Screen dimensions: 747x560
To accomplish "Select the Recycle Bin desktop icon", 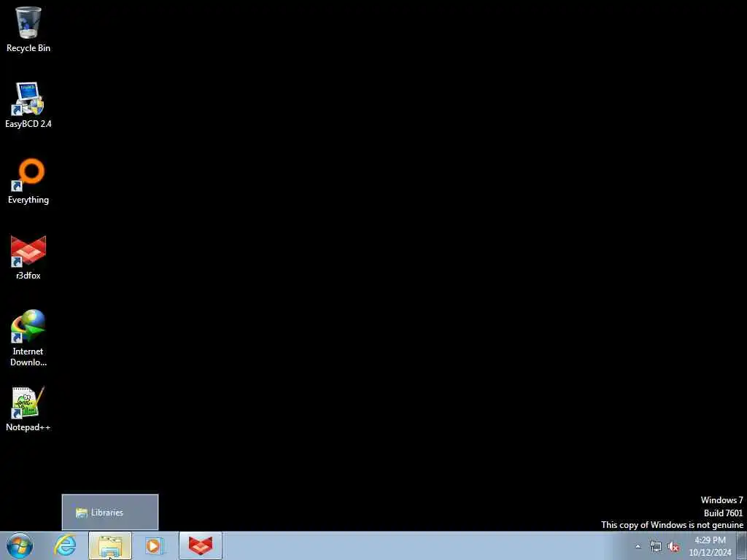I will [x=28, y=28].
